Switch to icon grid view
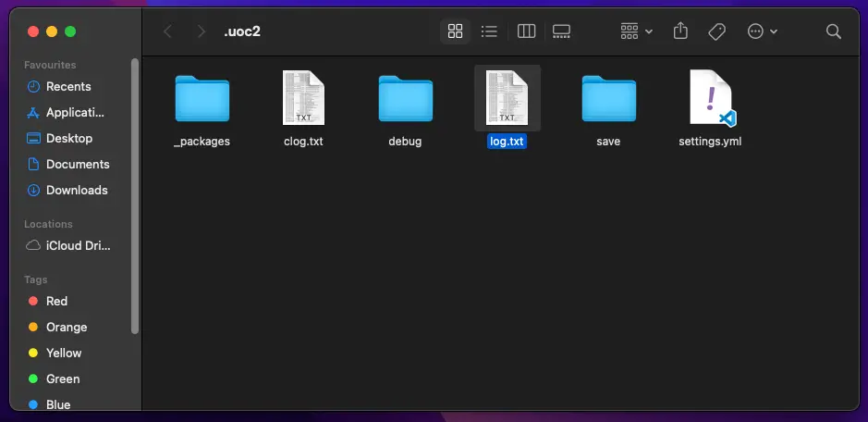The image size is (868, 422). (x=455, y=31)
